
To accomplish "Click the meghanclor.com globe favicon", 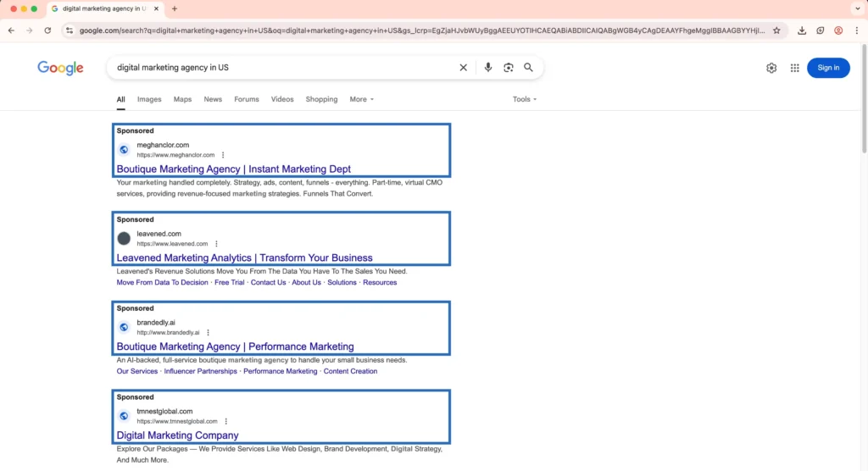I will (x=124, y=149).
